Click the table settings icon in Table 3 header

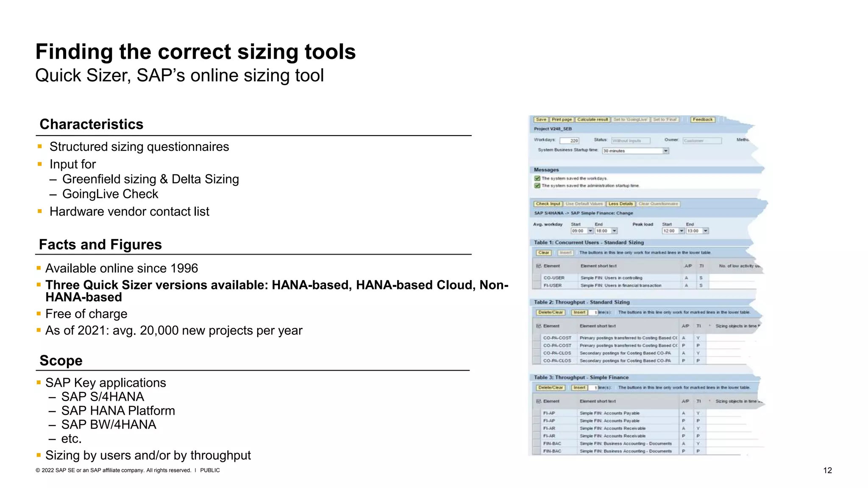[x=539, y=401]
